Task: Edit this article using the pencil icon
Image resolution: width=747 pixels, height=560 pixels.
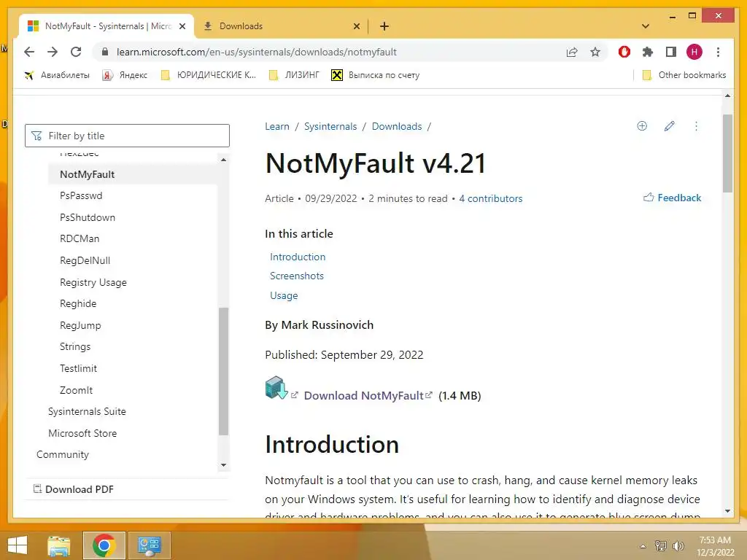Action: click(670, 126)
